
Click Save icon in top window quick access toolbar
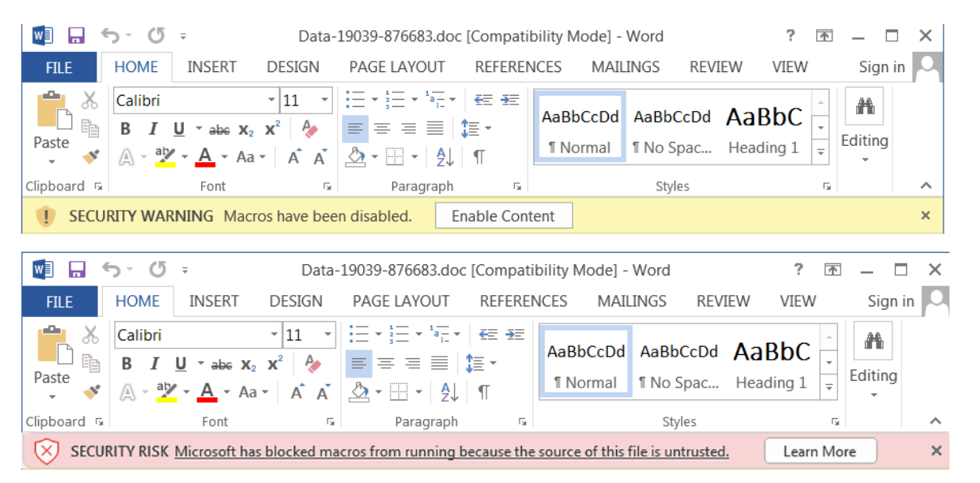[x=76, y=36]
